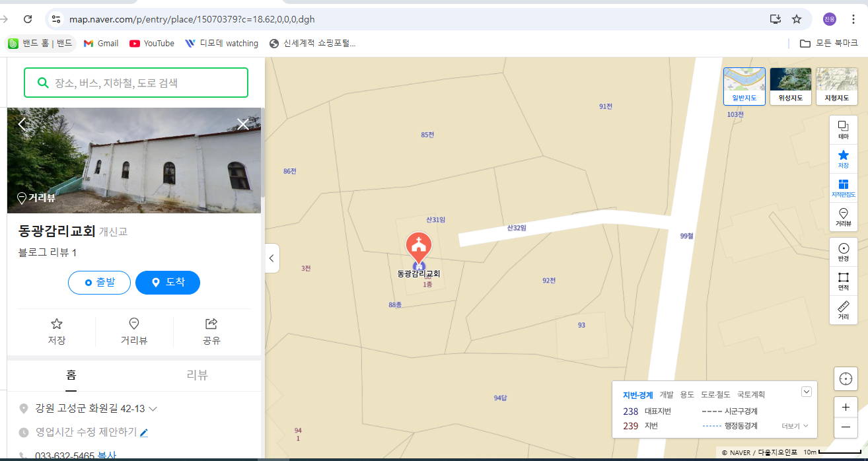The image size is (868, 461).
Task: Switch to the 리뷰 tab
Action: (198, 375)
